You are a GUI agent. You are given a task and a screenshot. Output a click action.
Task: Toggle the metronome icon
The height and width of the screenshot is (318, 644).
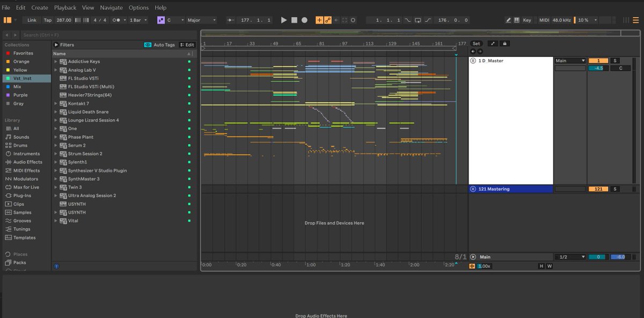(x=117, y=20)
